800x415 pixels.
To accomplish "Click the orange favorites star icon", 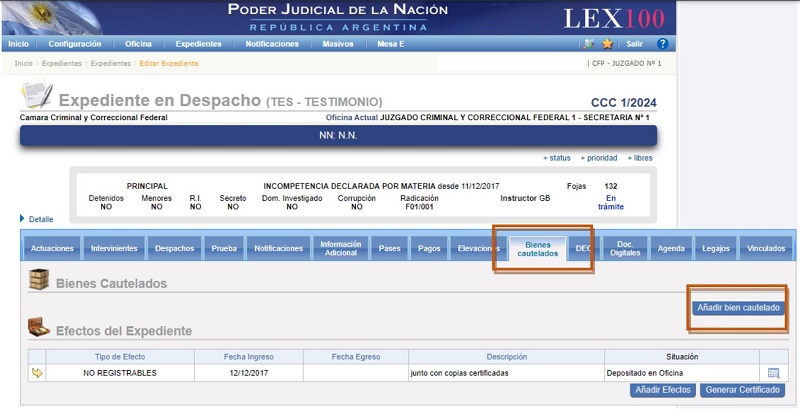I will pyautogui.click(x=607, y=44).
